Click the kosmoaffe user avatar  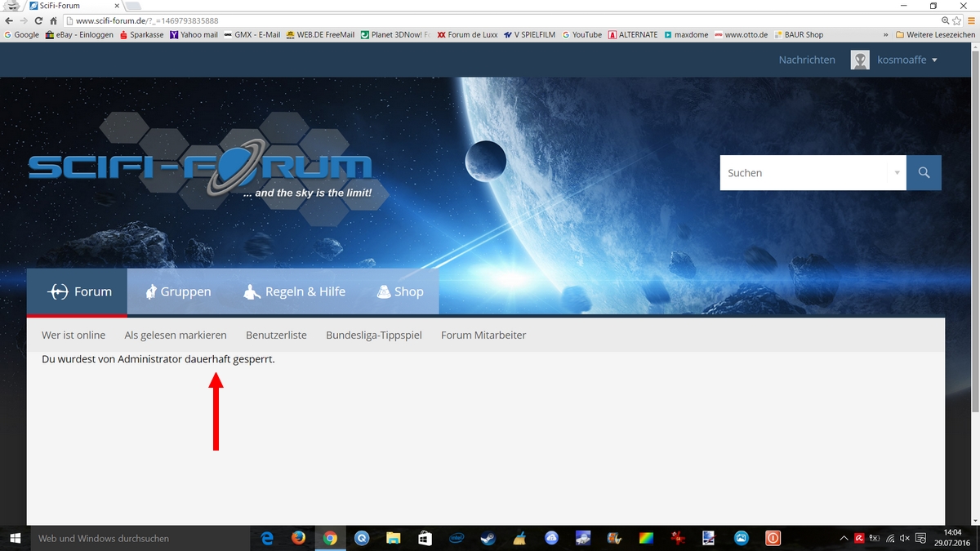pos(860,60)
